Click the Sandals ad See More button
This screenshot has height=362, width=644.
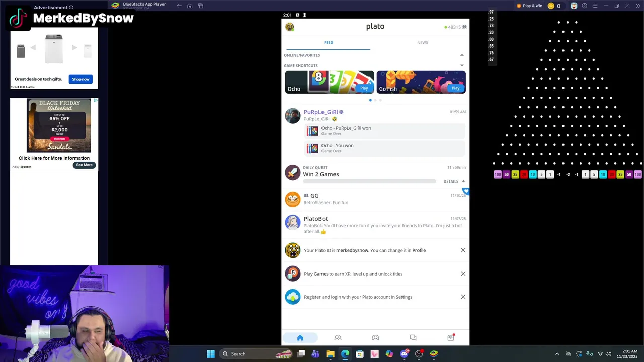click(84, 165)
